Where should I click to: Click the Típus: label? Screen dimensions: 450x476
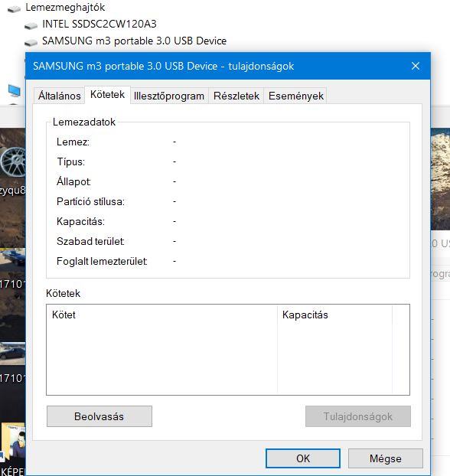[x=70, y=161]
